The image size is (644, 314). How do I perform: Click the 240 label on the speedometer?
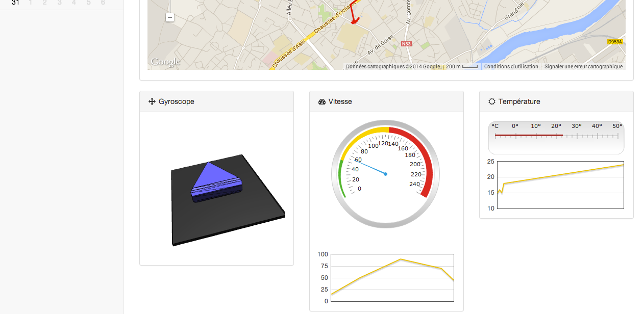(414, 184)
